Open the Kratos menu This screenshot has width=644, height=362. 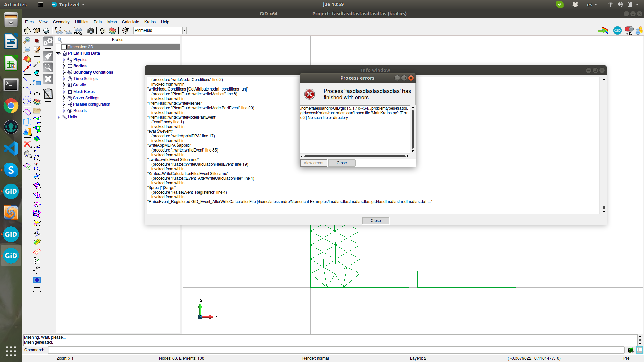coord(150,22)
